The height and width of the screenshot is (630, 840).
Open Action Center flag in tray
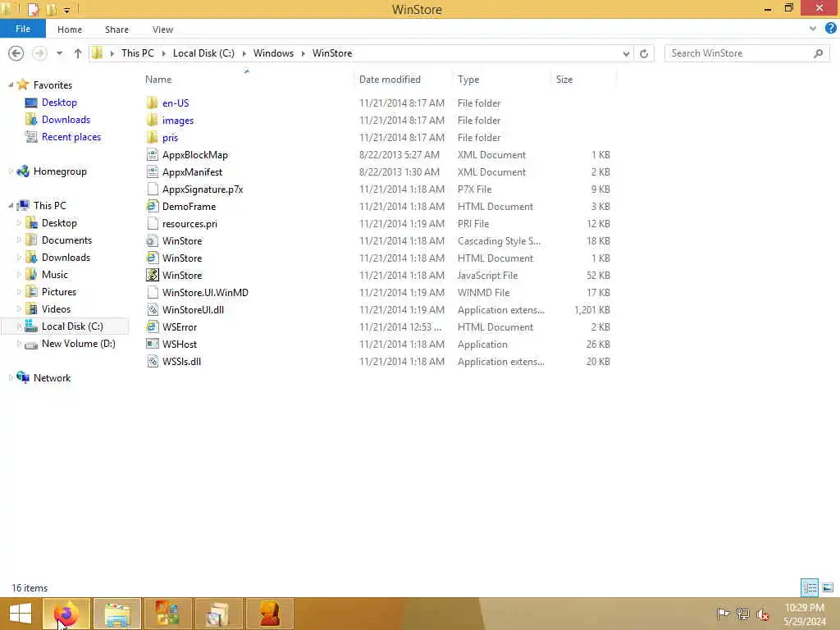pos(722,614)
